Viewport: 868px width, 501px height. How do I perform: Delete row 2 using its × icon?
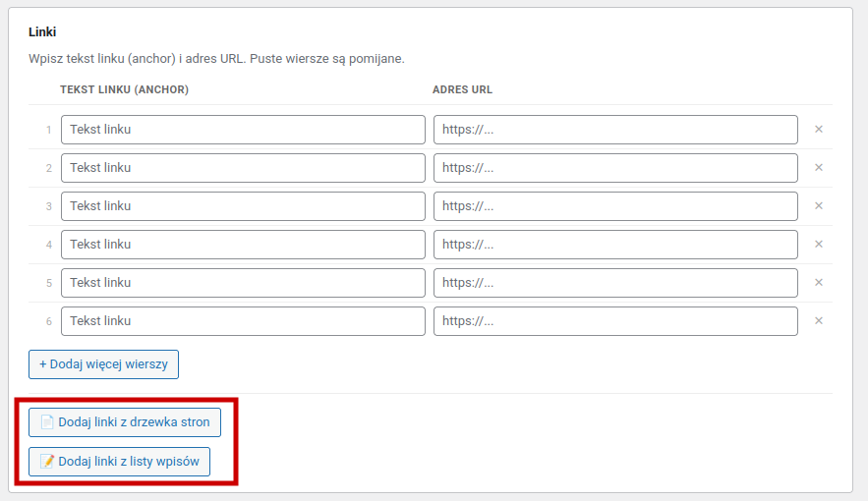(x=818, y=168)
